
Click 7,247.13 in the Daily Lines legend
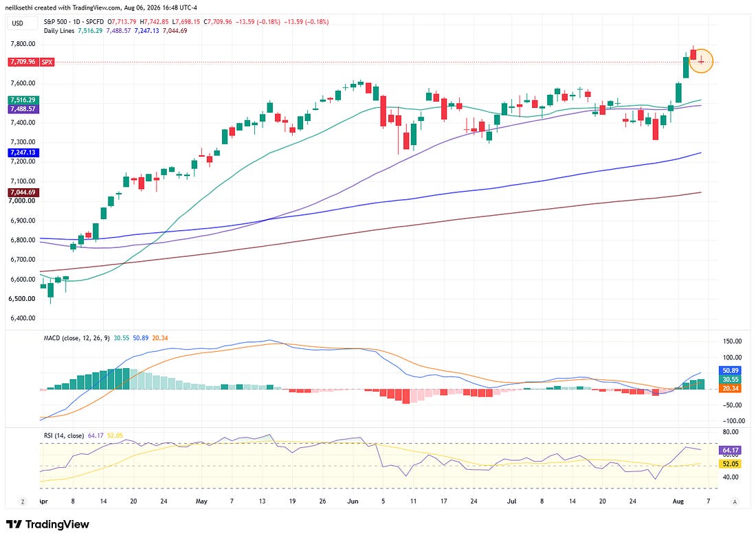click(146, 30)
